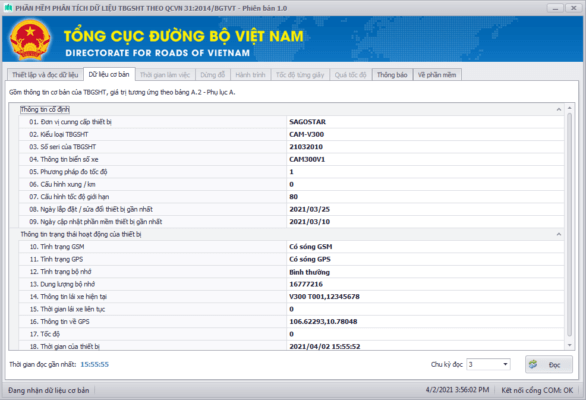Click status text Đang nhận dữ liệu cơ bản
This screenshot has height=400, width=586.
[49, 390]
